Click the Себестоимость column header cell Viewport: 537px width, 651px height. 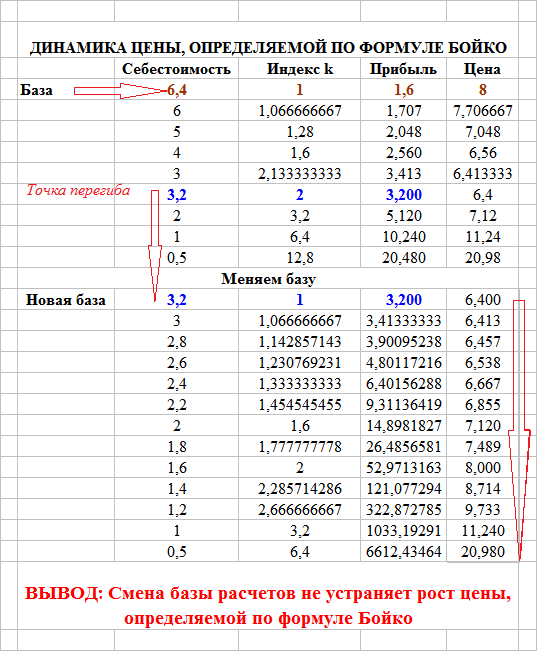tap(177, 68)
